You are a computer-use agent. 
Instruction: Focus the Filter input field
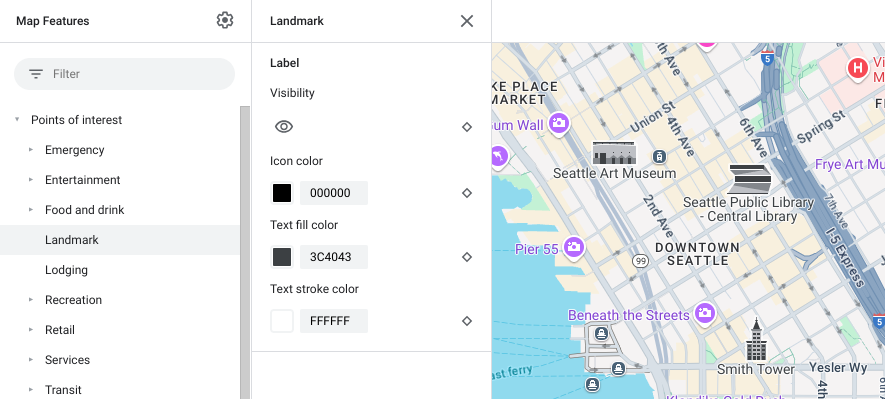click(124, 74)
